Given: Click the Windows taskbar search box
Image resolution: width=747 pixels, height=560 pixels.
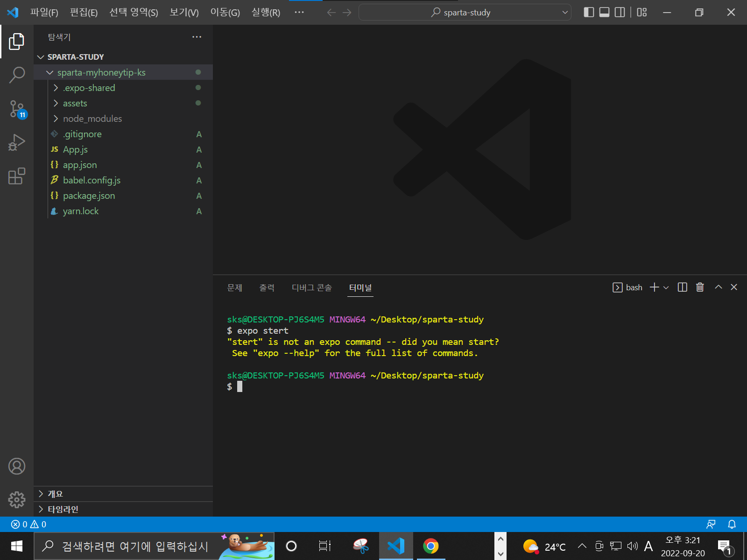Looking at the screenshot, I should point(154,546).
